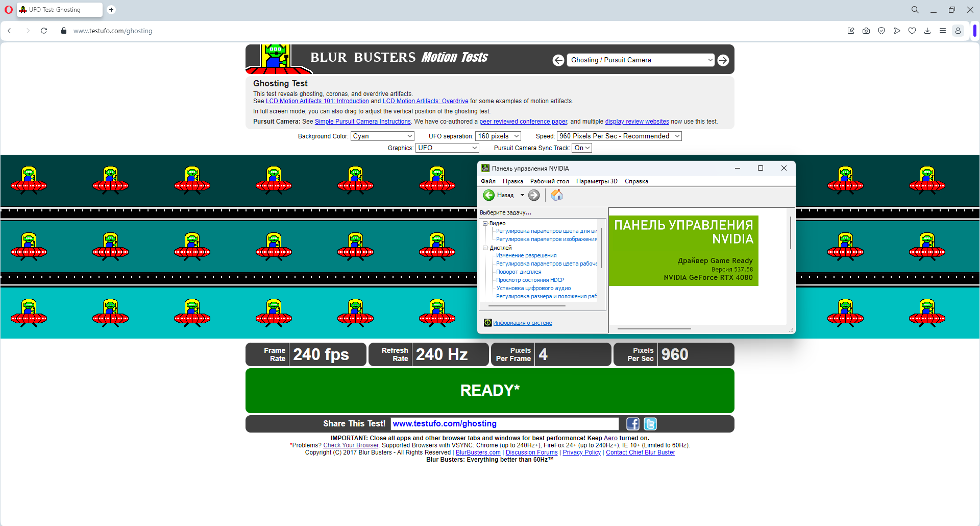Open the Graphics dropdown
This screenshot has width=980, height=526.
pyautogui.click(x=448, y=148)
